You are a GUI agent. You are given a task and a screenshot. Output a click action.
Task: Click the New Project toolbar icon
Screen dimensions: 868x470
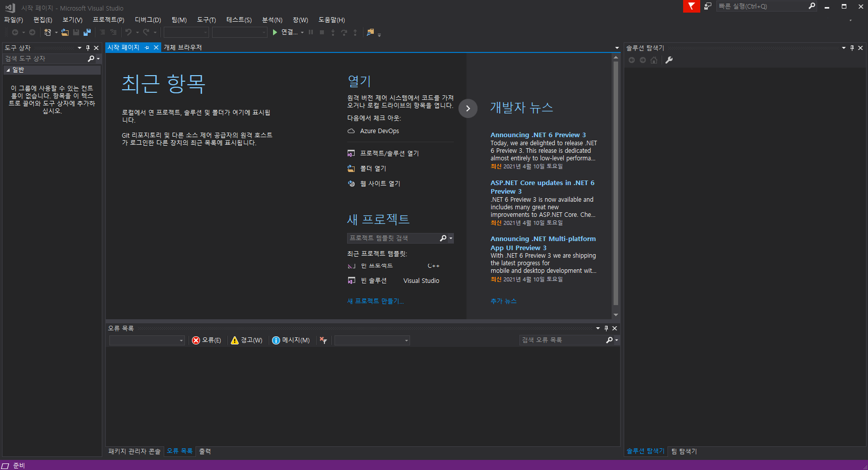(47, 32)
